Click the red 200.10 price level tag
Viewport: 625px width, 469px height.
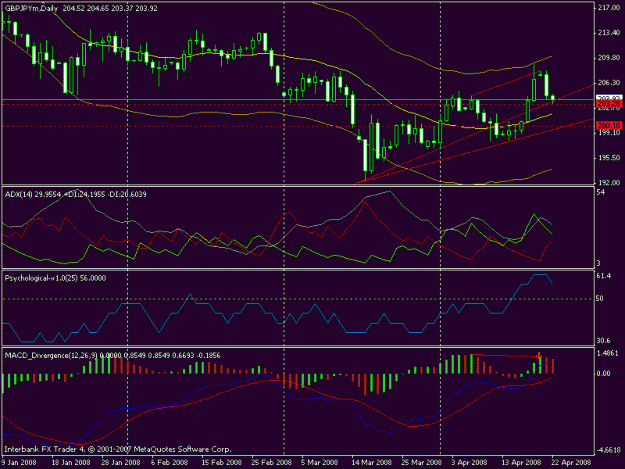coord(609,126)
